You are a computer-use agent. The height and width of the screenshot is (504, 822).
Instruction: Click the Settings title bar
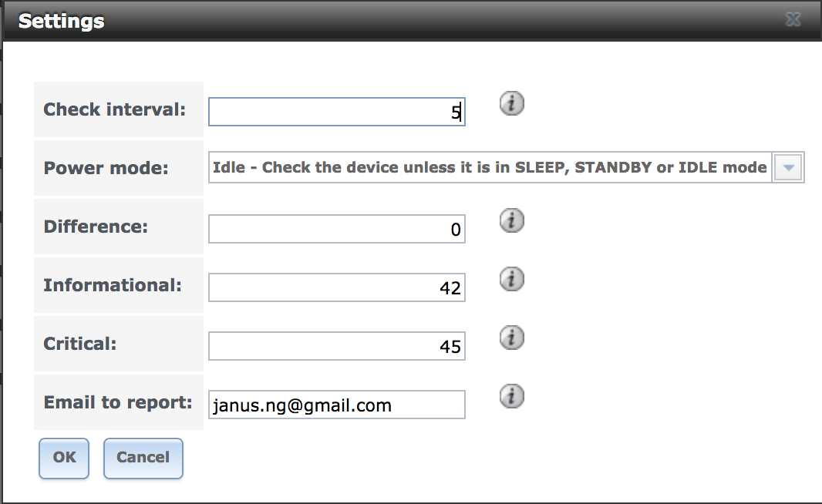click(x=411, y=21)
